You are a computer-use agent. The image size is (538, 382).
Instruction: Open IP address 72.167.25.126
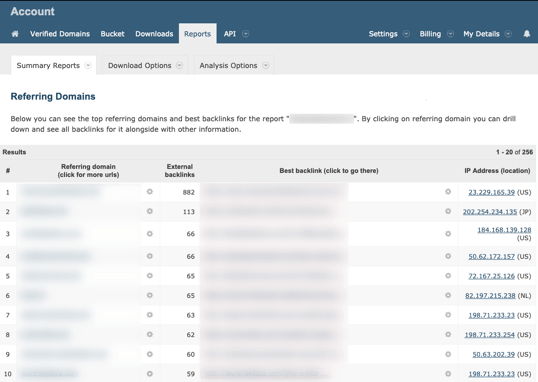(x=491, y=276)
